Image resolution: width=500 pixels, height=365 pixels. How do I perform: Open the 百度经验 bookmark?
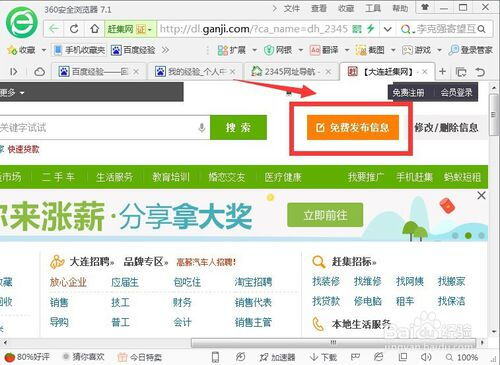pos(133,50)
